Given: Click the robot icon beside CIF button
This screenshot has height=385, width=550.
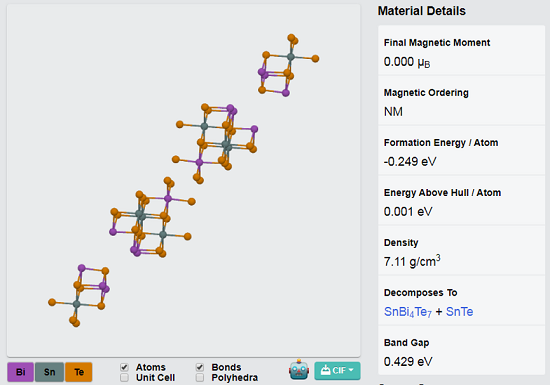Looking at the screenshot, I should point(299,370).
